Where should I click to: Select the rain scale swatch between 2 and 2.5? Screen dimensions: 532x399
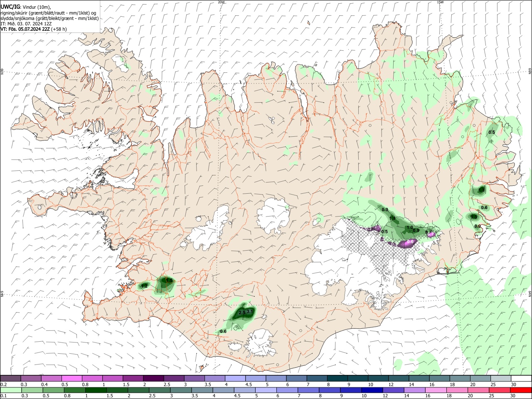(x=138, y=390)
